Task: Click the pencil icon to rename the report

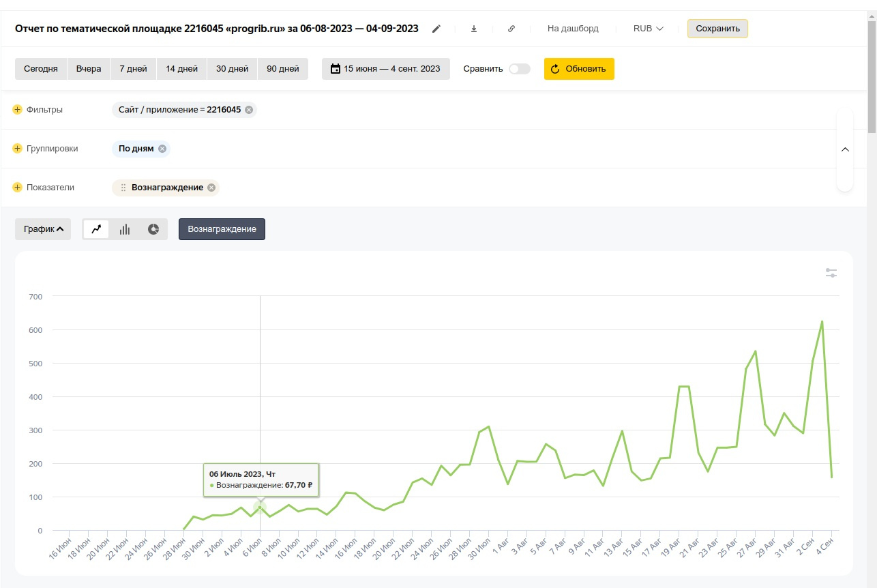Action: 436,28
